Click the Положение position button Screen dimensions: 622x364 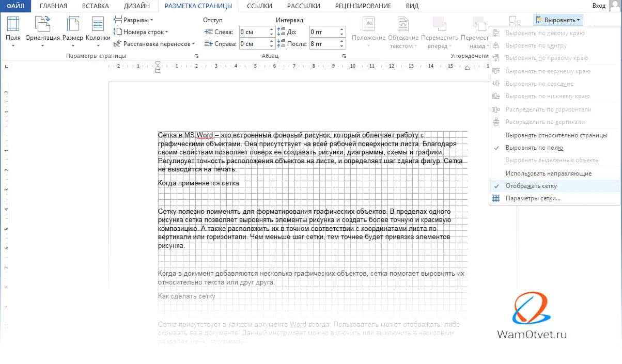click(368, 31)
